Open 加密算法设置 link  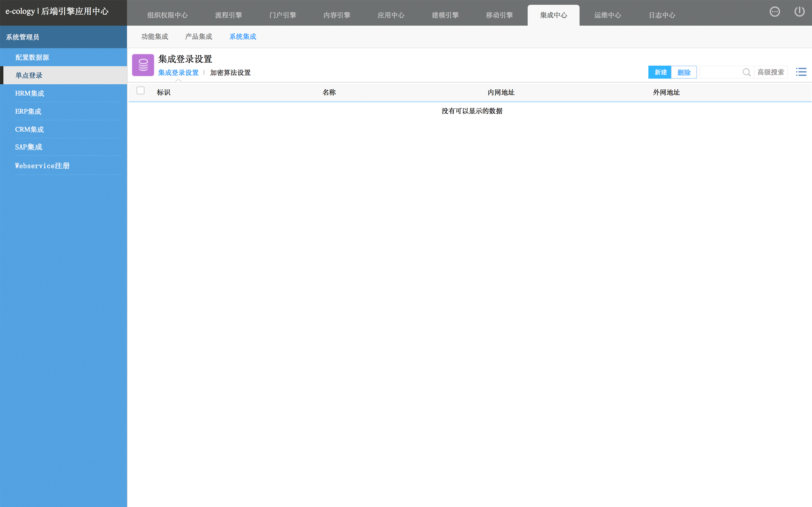[x=230, y=73]
